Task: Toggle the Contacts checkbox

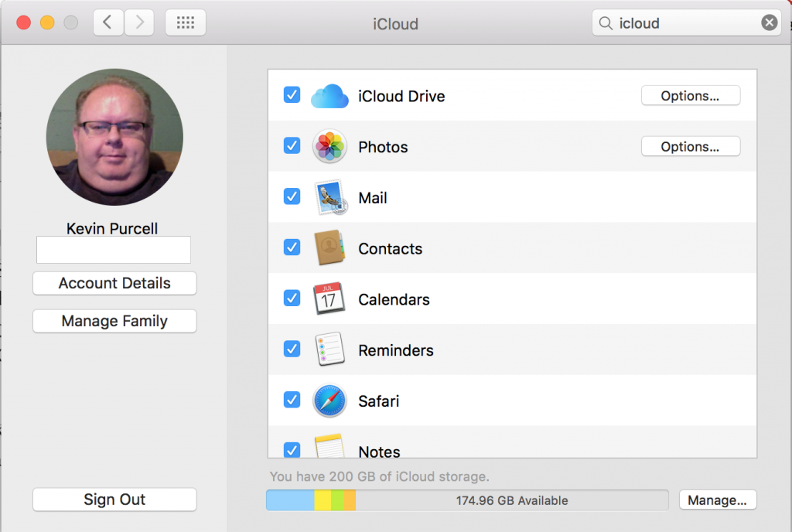Action: pos(292,247)
